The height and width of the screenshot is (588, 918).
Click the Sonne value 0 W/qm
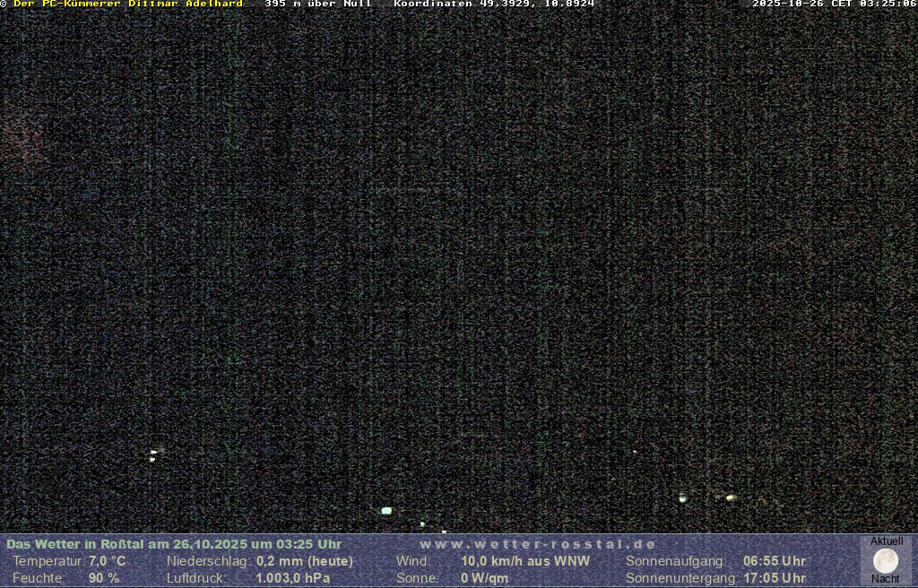pos(484,578)
